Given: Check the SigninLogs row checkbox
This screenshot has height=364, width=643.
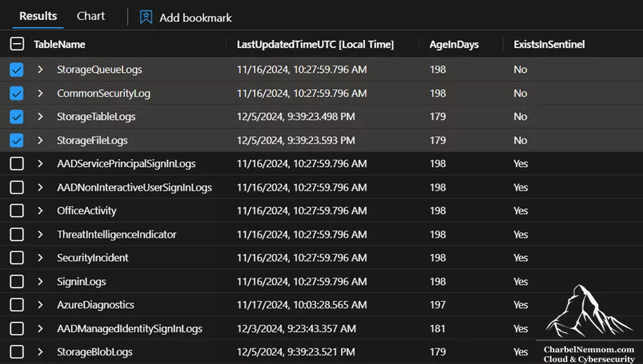Looking at the screenshot, I should (x=17, y=282).
